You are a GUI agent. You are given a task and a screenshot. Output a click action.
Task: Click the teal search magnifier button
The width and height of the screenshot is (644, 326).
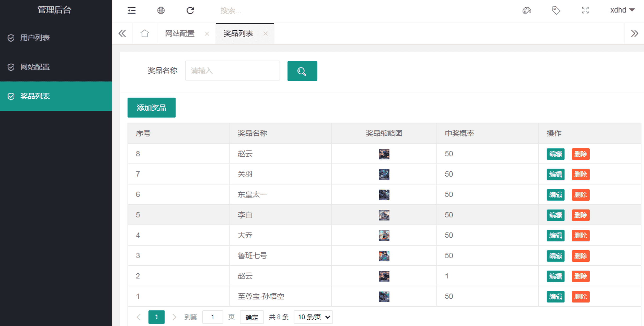302,71
